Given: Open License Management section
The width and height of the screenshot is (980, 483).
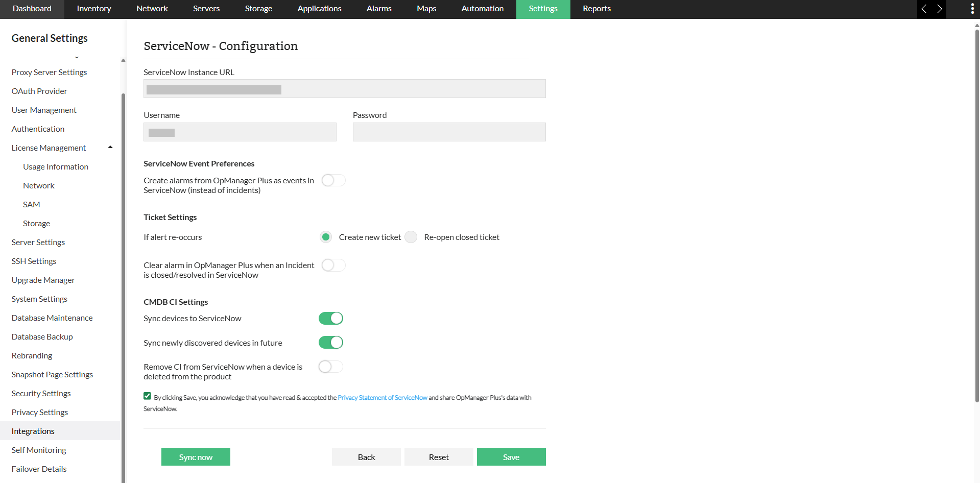Looking at the screenshot, I should (49, 148).
